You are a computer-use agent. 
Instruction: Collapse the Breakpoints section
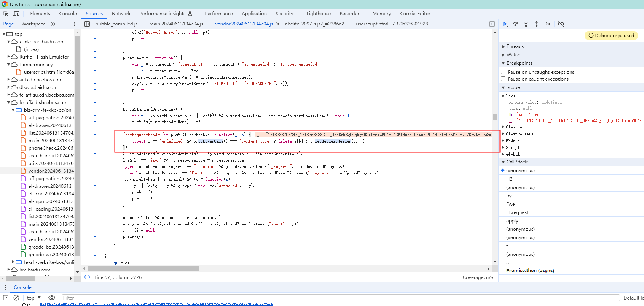[x=503, y=63]
